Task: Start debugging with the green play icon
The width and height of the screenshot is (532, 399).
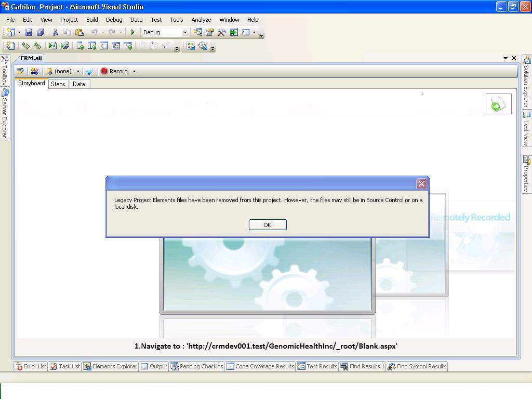Action: [x=132, y=32]
